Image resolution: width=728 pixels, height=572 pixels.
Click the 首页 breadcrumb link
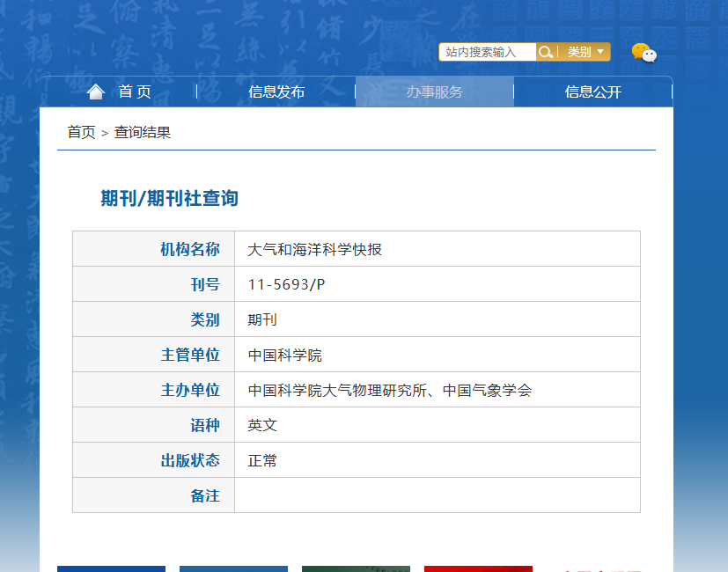81,132
